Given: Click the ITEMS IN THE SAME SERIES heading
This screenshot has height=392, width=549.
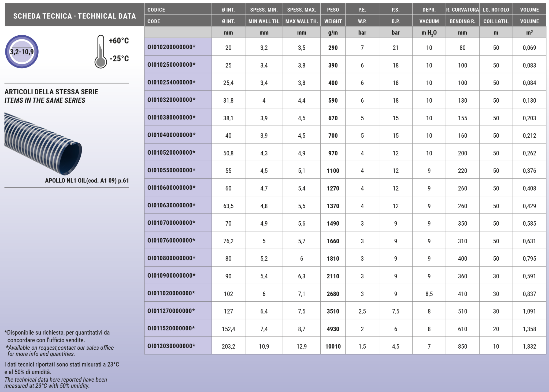Looking at the screenshot, I should coord(45,100).
